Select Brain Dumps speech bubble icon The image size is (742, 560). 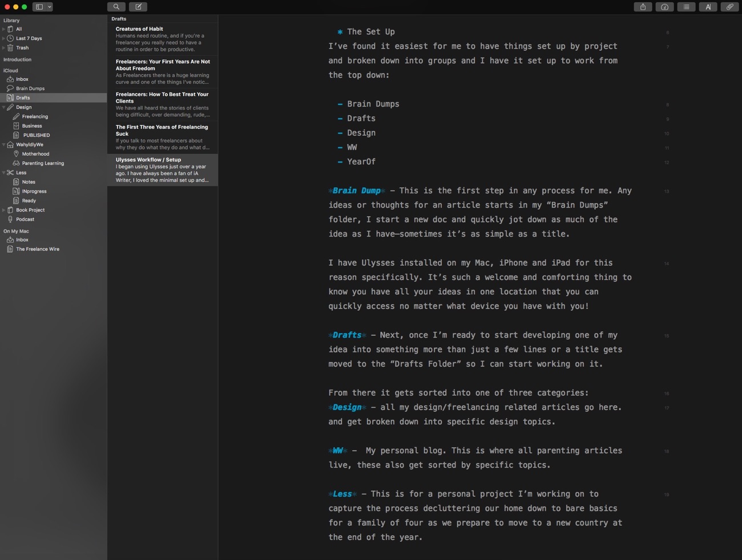[x=10, y=88]
